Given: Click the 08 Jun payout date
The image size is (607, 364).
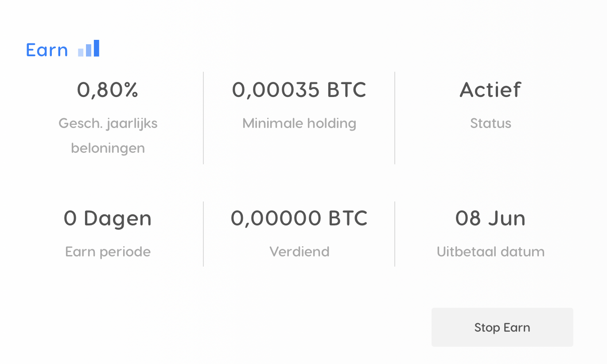Looking at the screenshot, I should pyautogui.click(x=490, y=218).
